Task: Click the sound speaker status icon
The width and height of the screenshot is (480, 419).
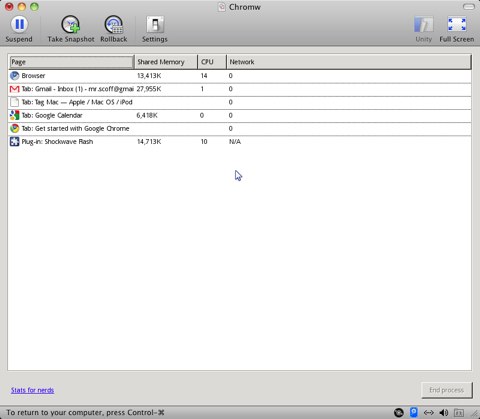Action: pyautogui.click(x=444, y=413)
